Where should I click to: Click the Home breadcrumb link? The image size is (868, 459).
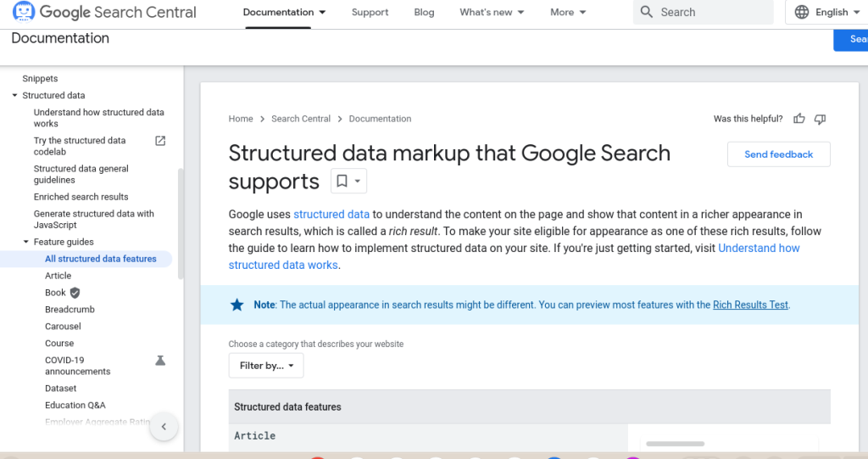(241, 119)
